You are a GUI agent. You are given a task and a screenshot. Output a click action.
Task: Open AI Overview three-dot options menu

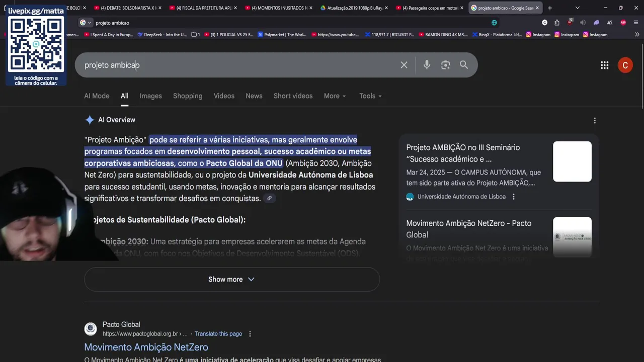(595, 121)
